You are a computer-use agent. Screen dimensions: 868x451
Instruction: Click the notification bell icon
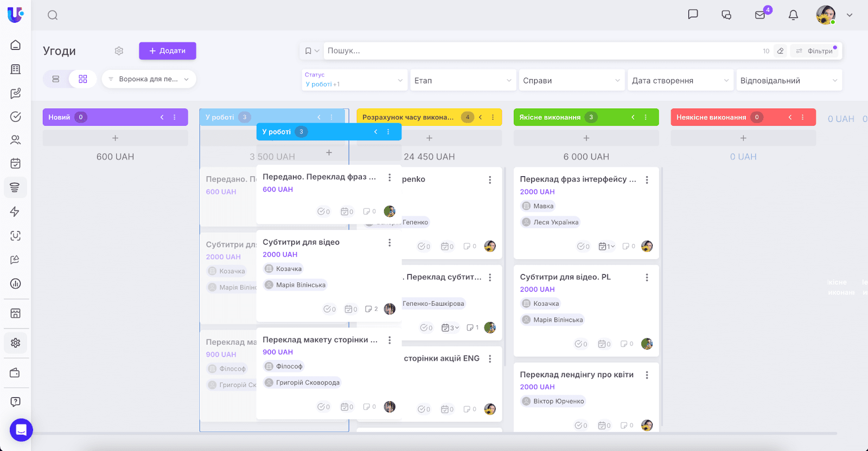[x=793, y=15]
